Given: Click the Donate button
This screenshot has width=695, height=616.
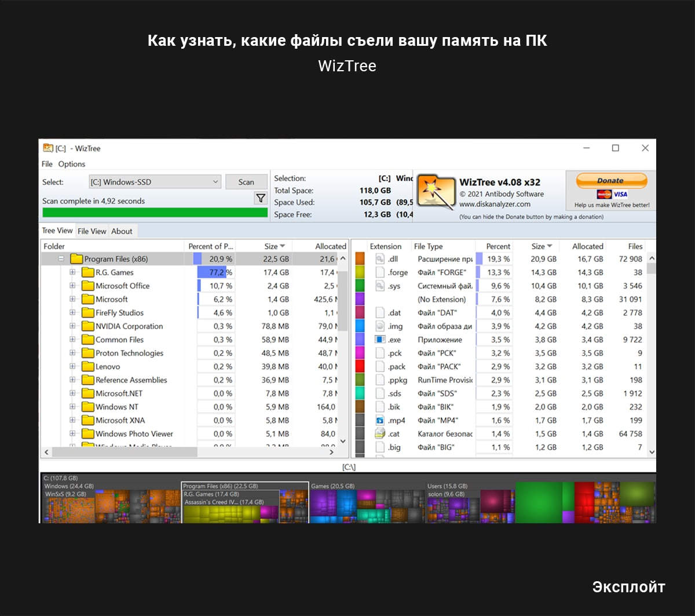Looking at the screenshot, I should [x=610, y=181].
